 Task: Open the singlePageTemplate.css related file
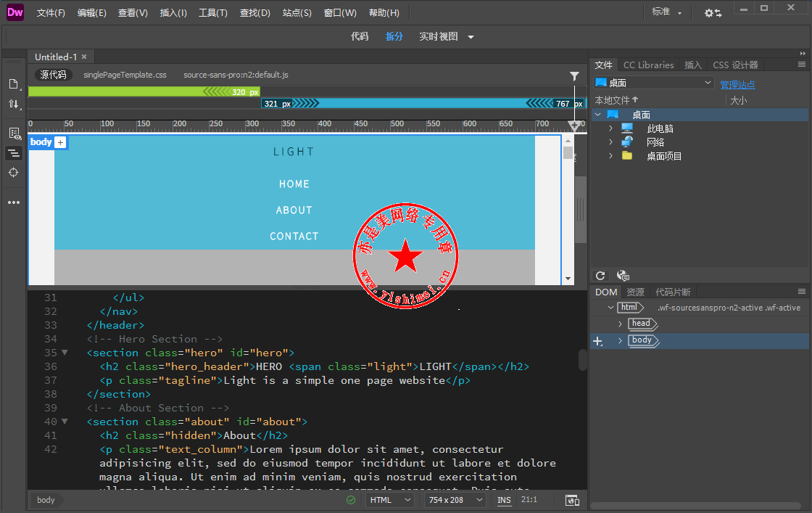[125, 75]
